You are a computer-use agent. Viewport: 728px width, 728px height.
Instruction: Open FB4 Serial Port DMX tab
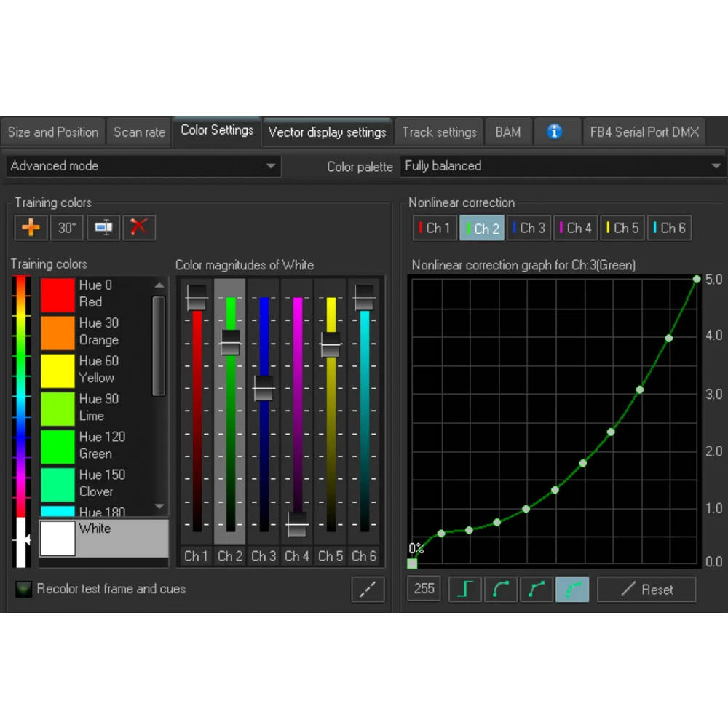click(x=644, y=132)
